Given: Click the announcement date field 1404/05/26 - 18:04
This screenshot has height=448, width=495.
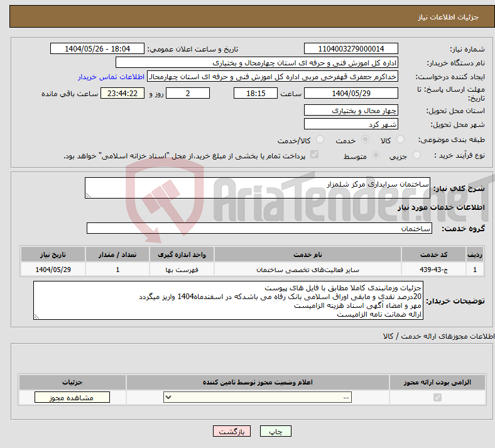Looking at the screenshot, I should coord(97,48).
